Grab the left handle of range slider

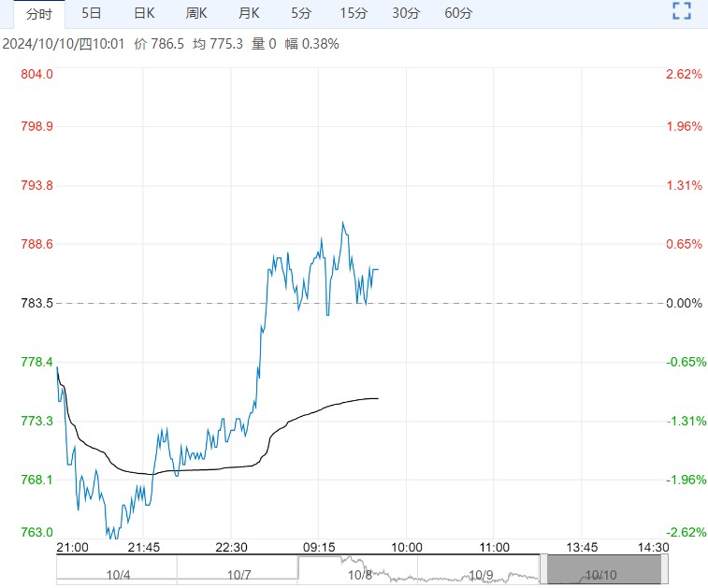click(543, 569)
